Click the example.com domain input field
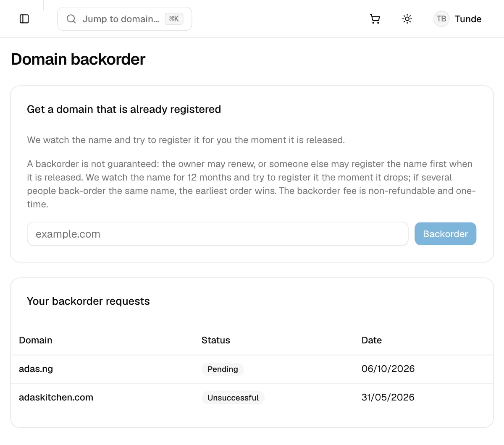The image size is (504, 445). coord(218,234)
